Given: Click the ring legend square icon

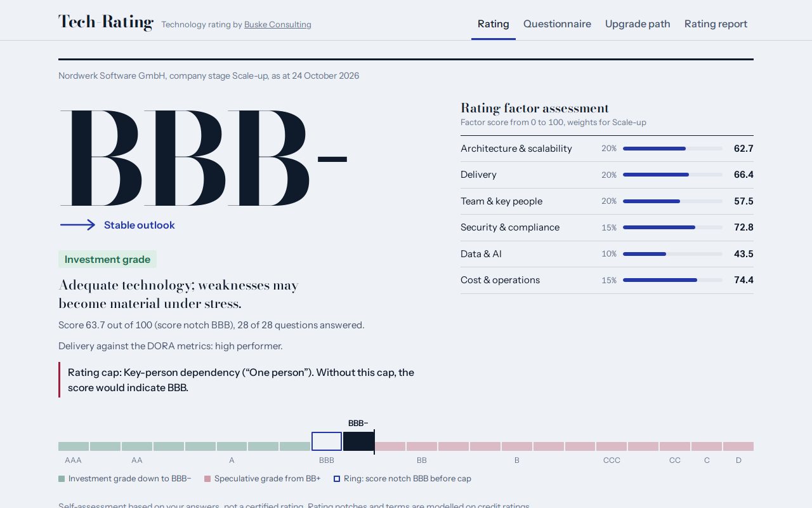Looking at the screenshot, I should 337,479.
